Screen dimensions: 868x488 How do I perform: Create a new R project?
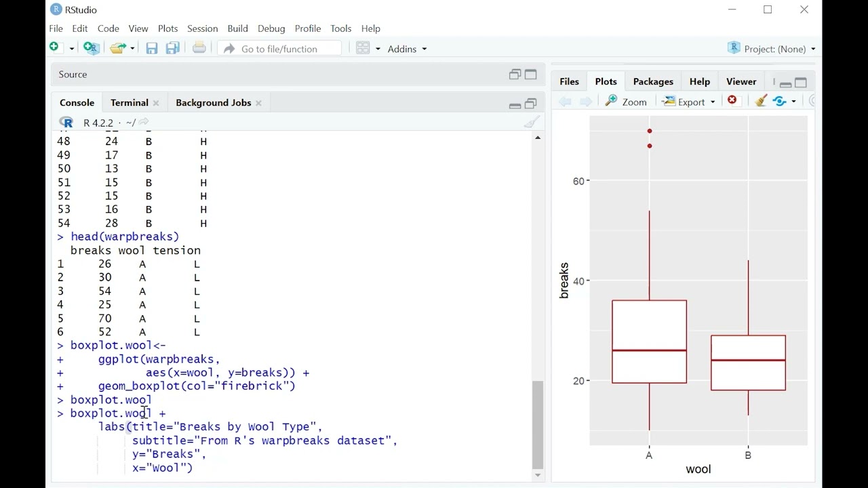tap(92, 48)
